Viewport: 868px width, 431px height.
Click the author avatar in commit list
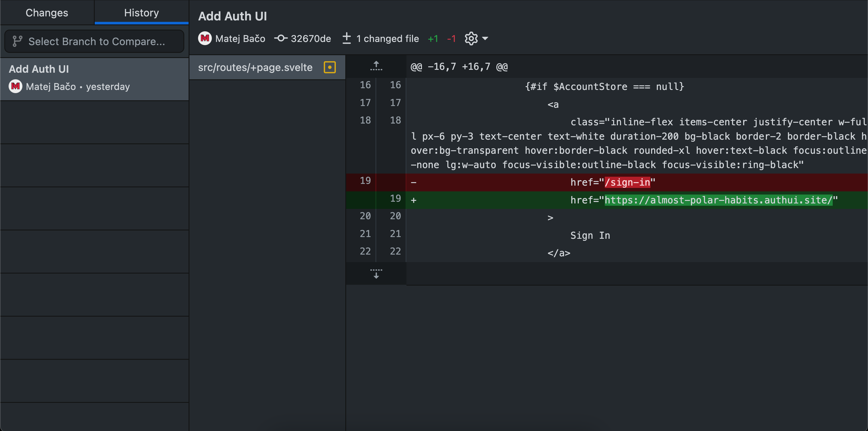point(15,86)
